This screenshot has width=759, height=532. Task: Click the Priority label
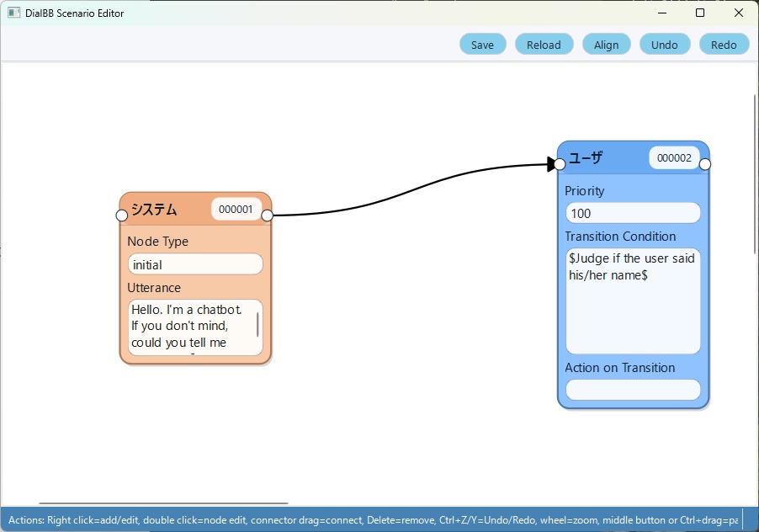coord(584,191)
